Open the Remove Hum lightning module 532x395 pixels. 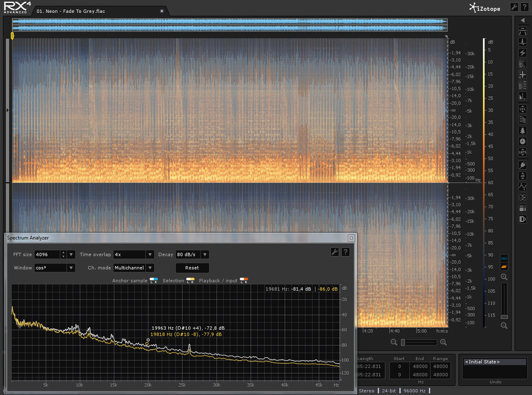click(523, 53)
